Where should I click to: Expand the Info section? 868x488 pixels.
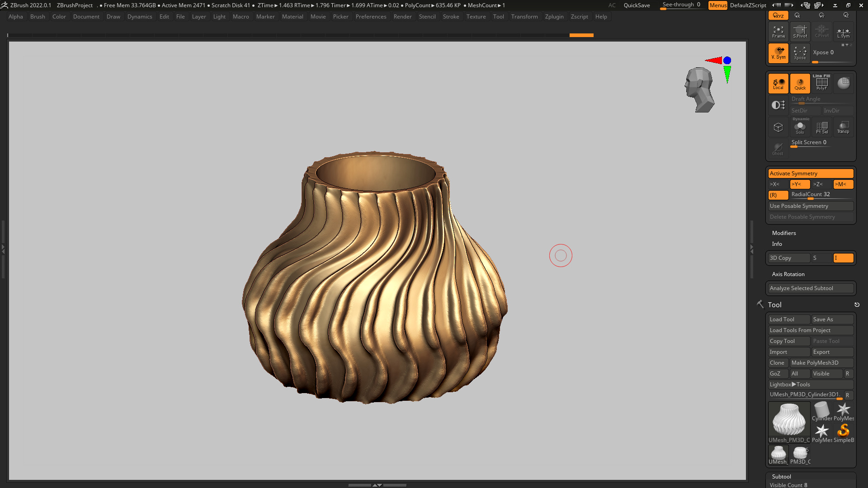[x=777, y=244]
